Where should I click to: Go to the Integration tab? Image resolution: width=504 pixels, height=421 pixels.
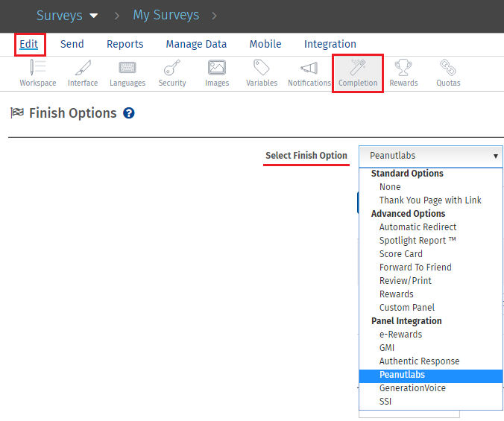click(x=330, y=44)
